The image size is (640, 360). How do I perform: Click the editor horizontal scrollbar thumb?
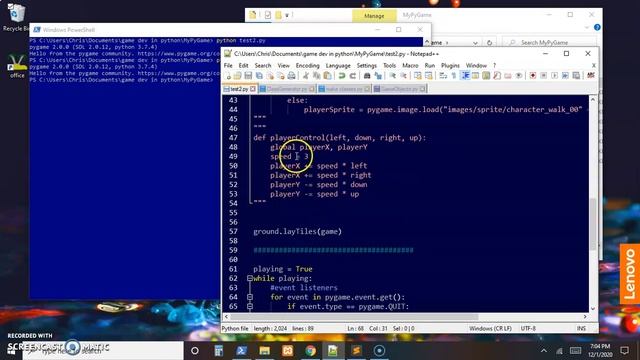354,317
